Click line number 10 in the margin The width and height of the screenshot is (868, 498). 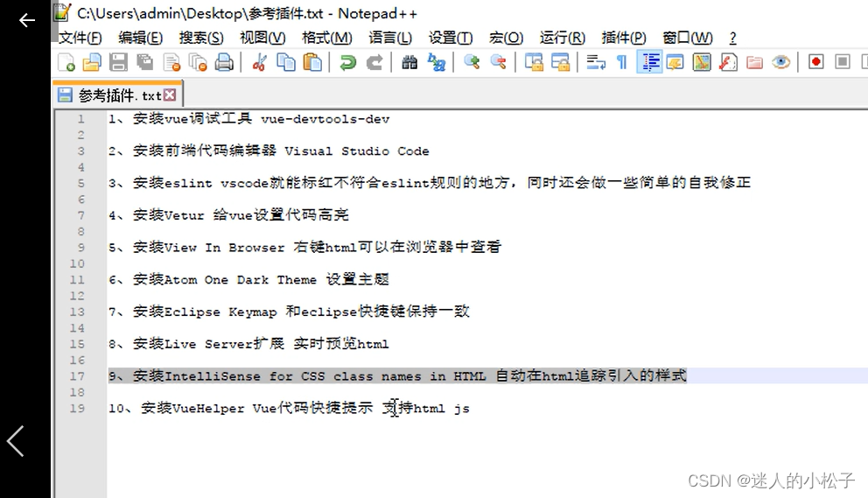78,263
